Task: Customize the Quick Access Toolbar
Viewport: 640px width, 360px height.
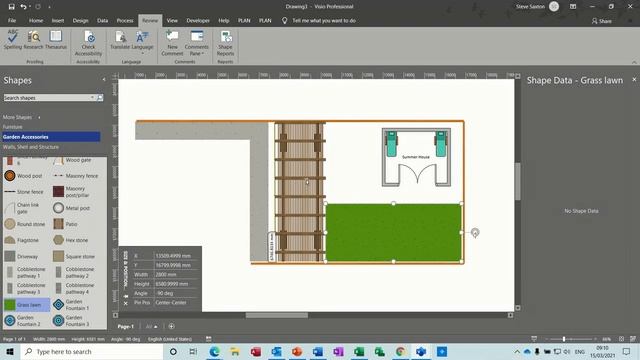Action: [49, 7]
